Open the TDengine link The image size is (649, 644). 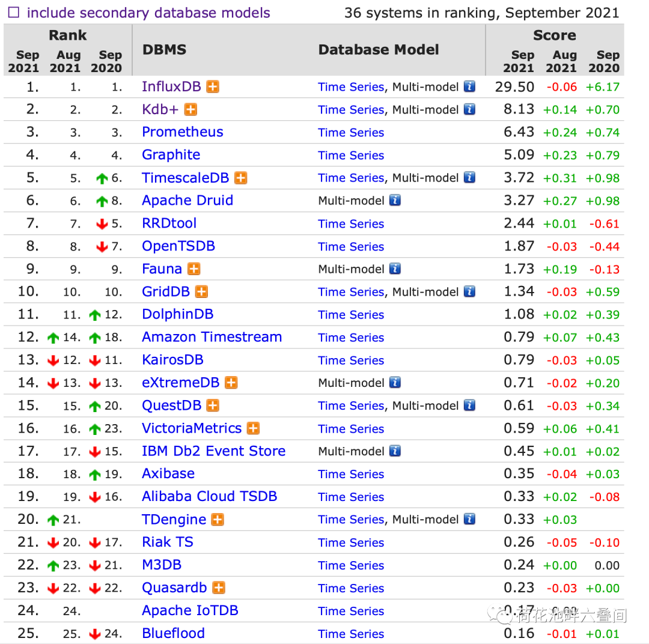[174, 520]
